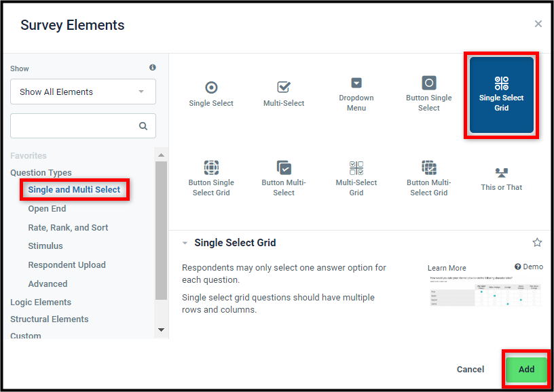Pick the Multi-Select Grid icon
Viewport: 554px width, 392px height.
(x=356, y=168)
